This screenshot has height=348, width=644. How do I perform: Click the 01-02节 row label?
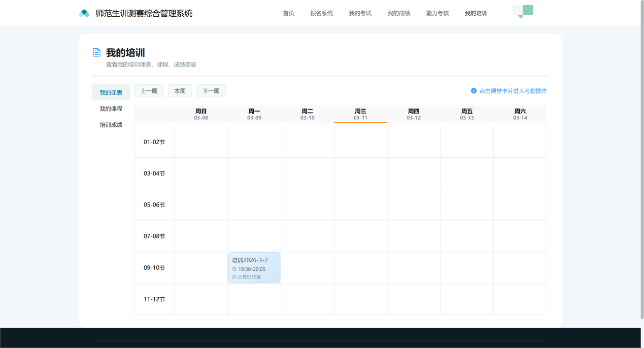click(154, 142)
